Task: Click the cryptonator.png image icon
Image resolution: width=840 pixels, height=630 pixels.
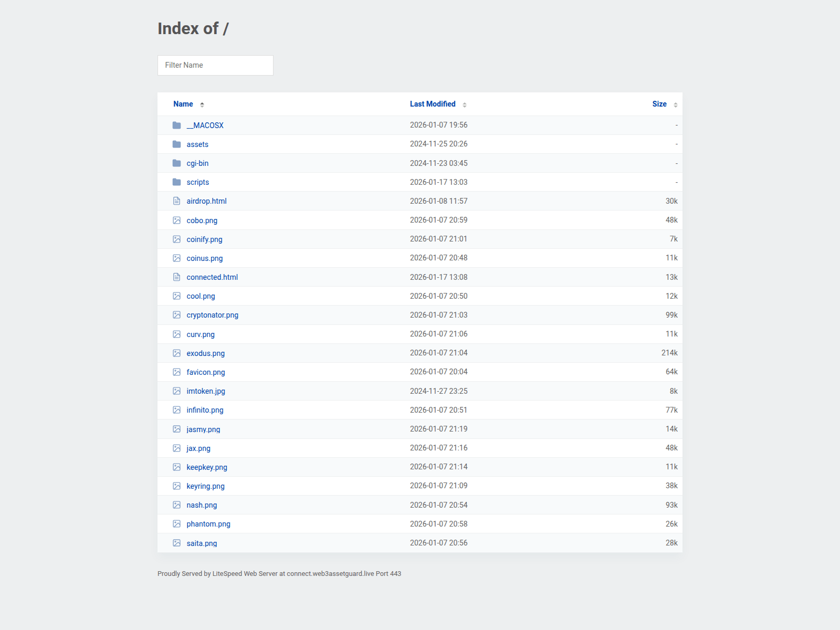Action: point(177,315)
